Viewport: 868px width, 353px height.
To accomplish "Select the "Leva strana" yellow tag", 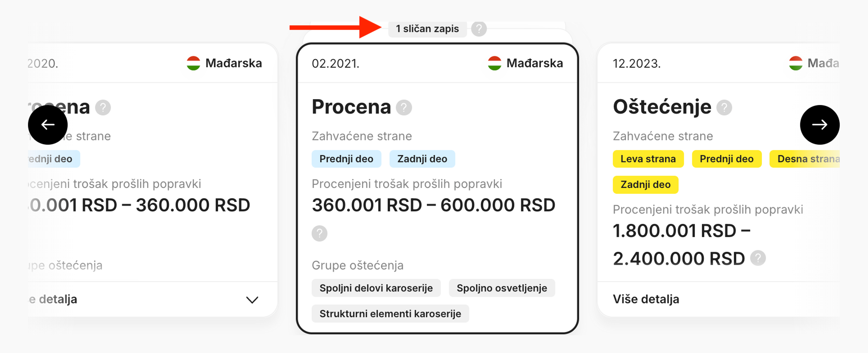I will point(648,159).
